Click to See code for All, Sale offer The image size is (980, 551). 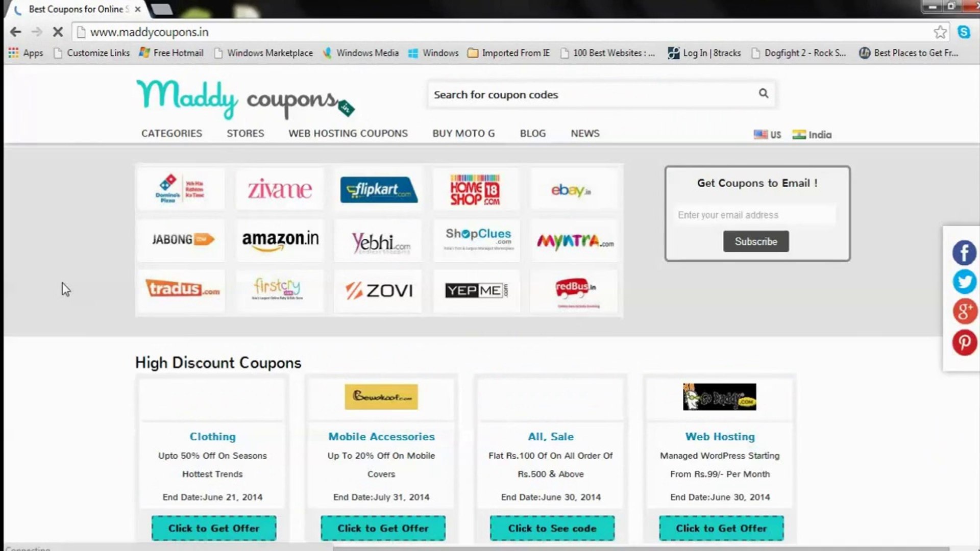(x=551, y=528)
